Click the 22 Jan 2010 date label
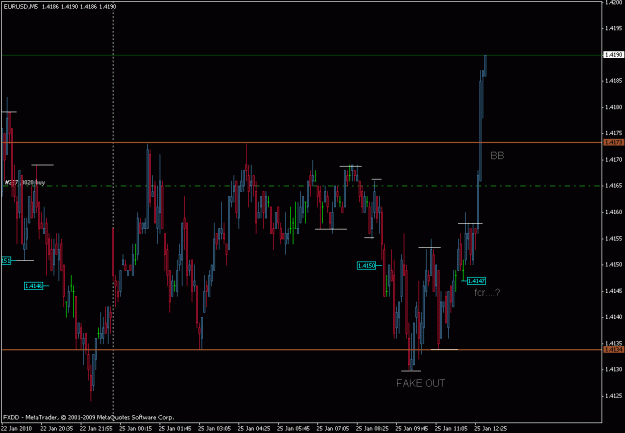The height and width of the screenshot is (433, 625). point(16,429)
